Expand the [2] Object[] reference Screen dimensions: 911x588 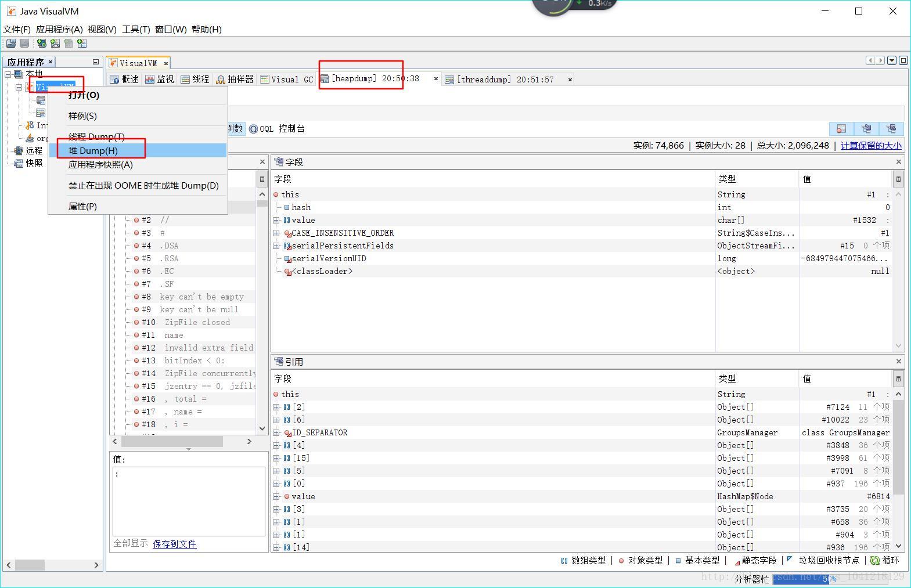tap(276, 407)
